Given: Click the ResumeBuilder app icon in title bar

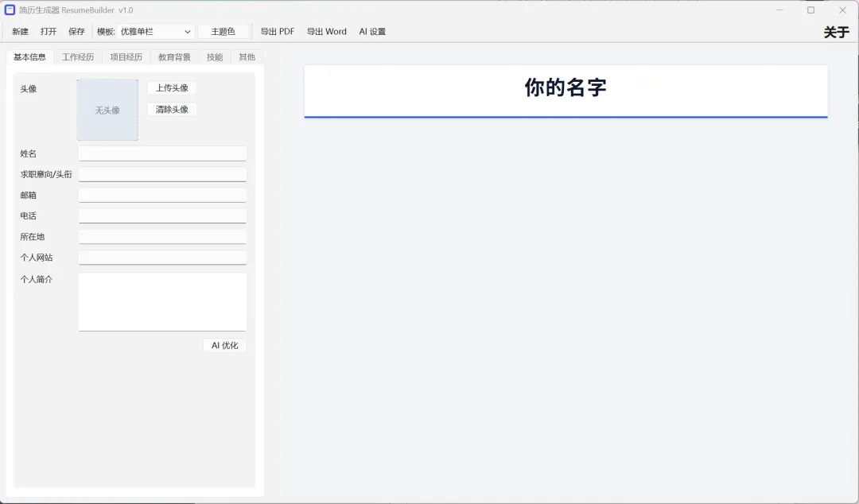Looking at the screenshot, I should 10,10.
